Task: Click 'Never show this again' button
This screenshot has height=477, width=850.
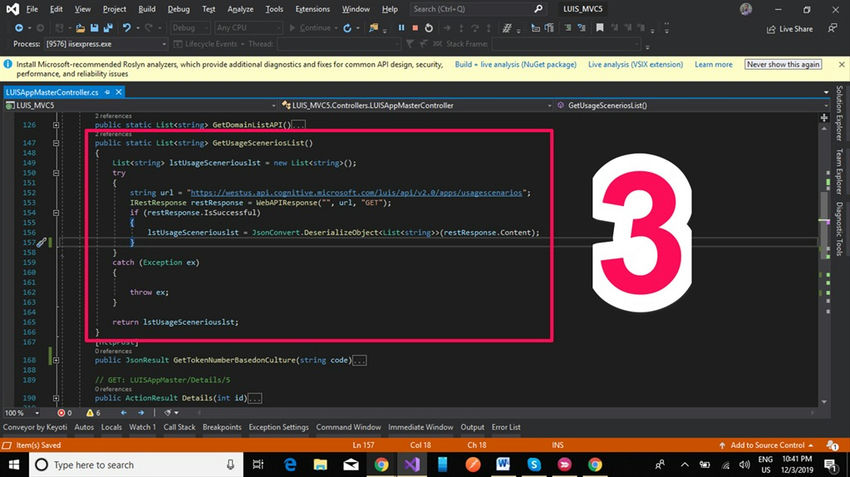Action: [783, 64]
